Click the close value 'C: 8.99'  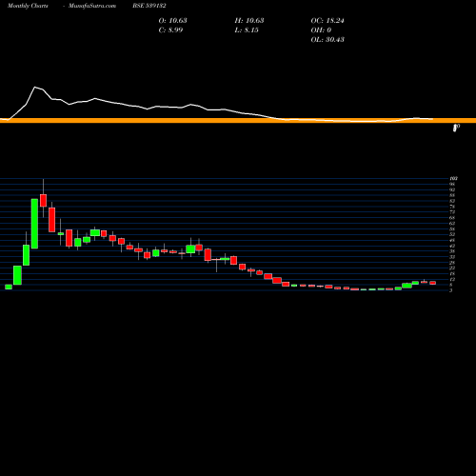point(170,30)
